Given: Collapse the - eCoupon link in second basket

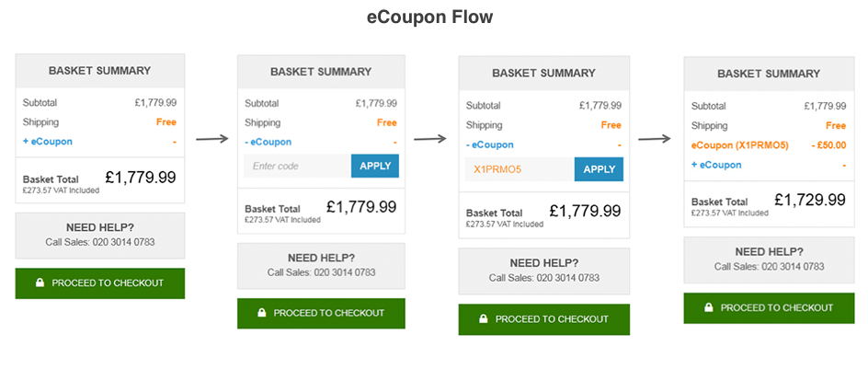Looking at the screenshot, I should [268, 142].
